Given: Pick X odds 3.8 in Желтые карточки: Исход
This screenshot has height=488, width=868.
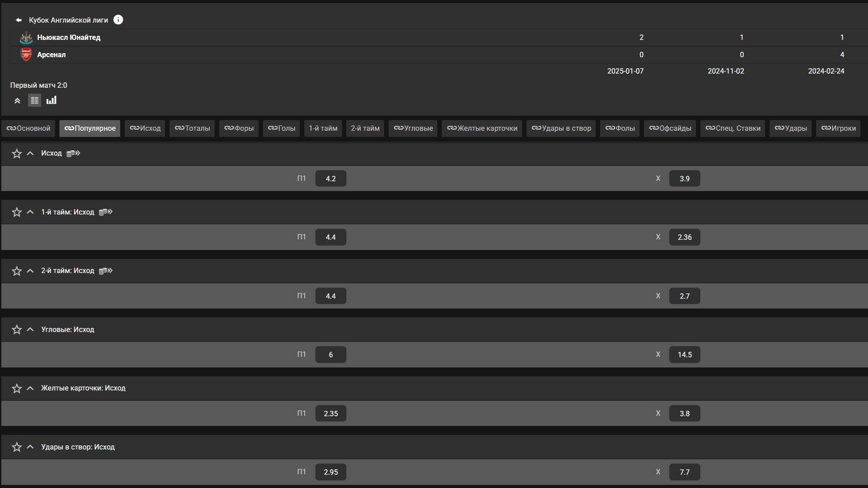Looking at the screenshot, I should point(685,414).
